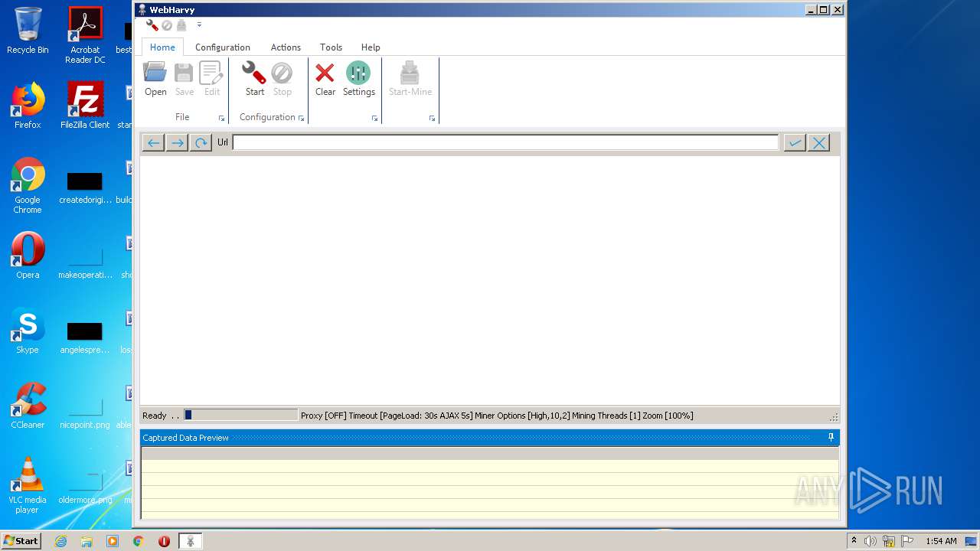Open quick access toolbar customize dropdown

pyautogui.click(x=199, y=24)
